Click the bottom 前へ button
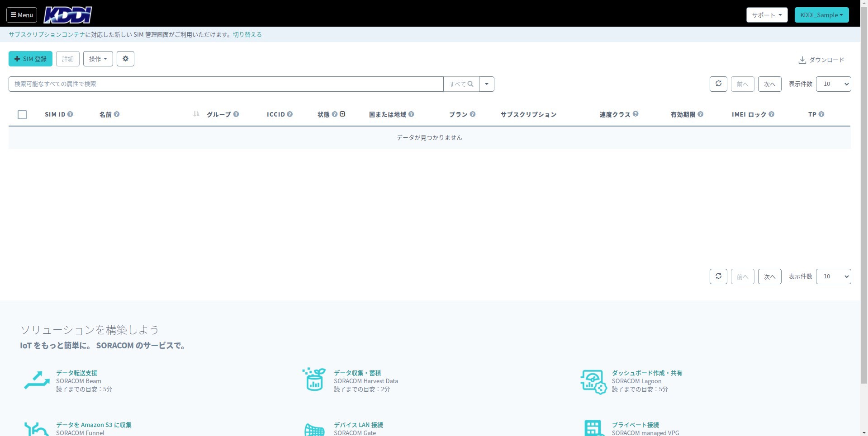This screenshot has width=868, height=436. (x=743, y=277)
